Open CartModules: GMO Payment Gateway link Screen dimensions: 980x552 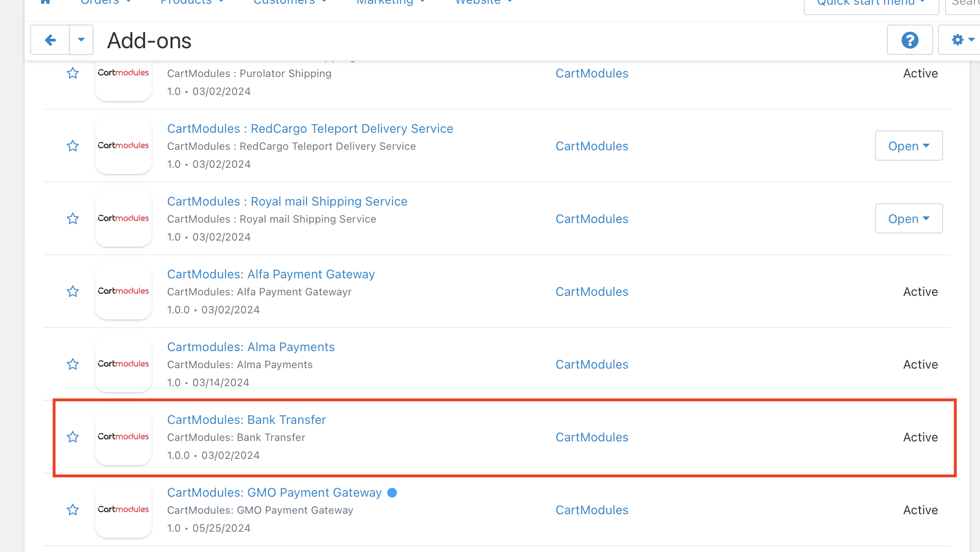coord(275,492)
